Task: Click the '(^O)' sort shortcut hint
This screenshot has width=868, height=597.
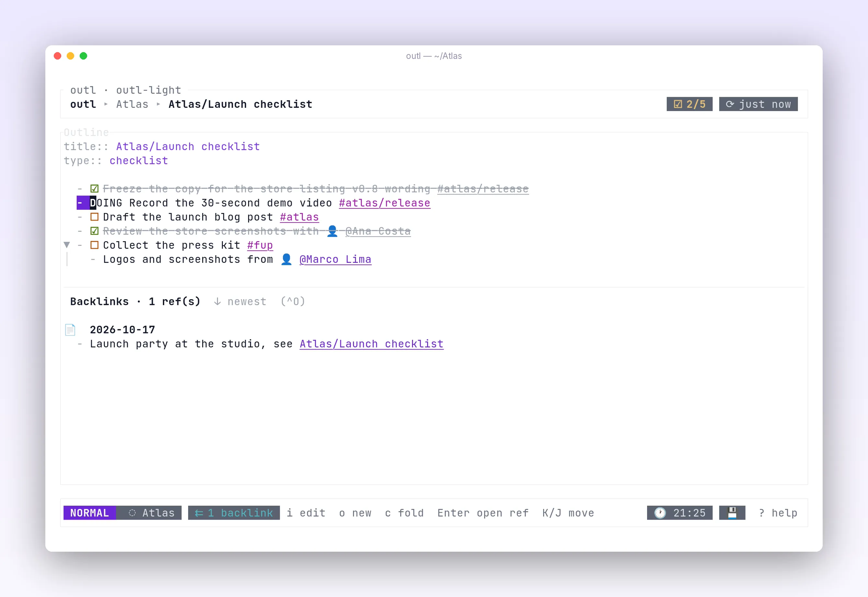Action: click(293, 301)
